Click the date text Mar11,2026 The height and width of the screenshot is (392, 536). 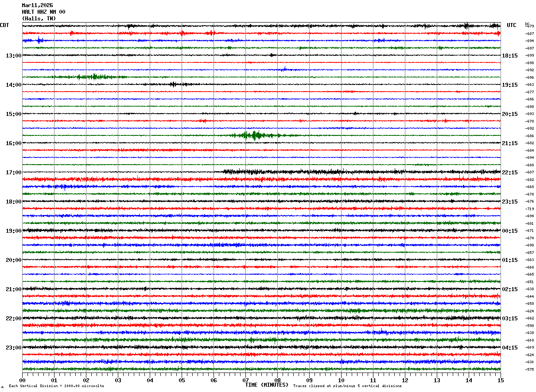[37, 5]
